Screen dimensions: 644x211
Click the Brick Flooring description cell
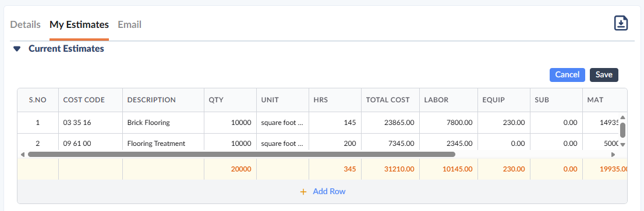164,123
